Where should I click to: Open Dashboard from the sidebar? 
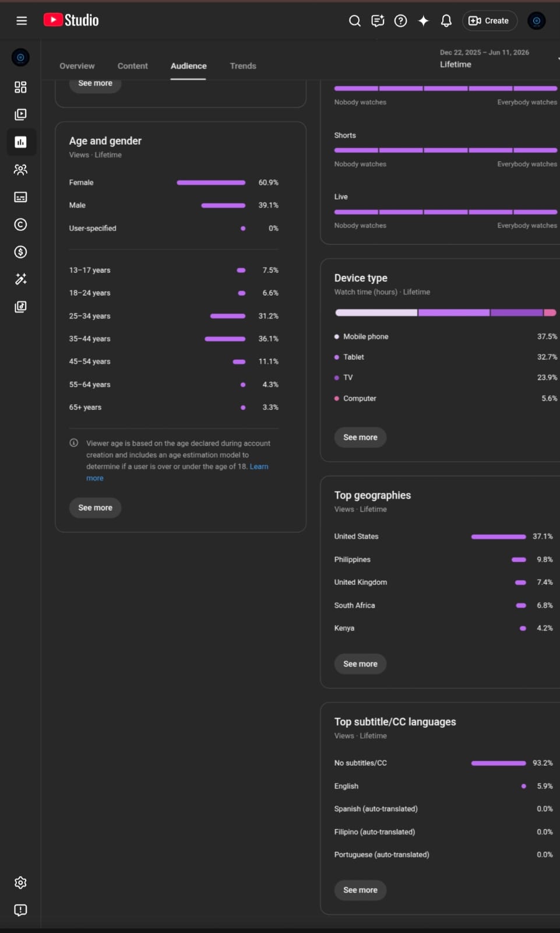(x=20, y=87)
